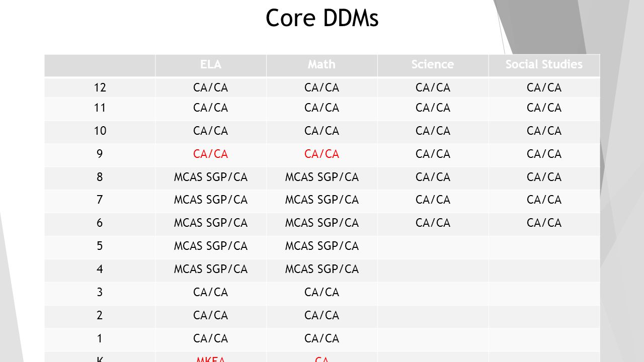Click the empty grade 5 Social Studies cell
Viewport: 644px width, 362px height.
click(544, 247)
